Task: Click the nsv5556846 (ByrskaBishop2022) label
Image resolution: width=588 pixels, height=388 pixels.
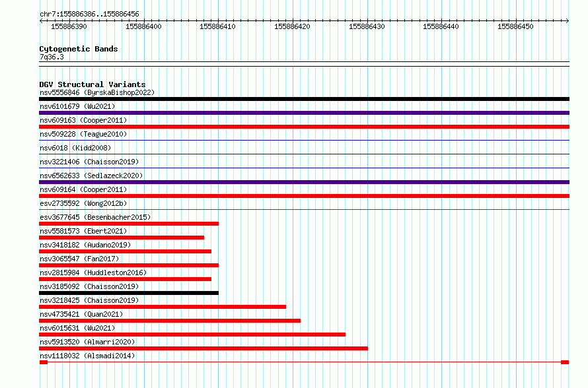Action: click(x=97, y=92)
